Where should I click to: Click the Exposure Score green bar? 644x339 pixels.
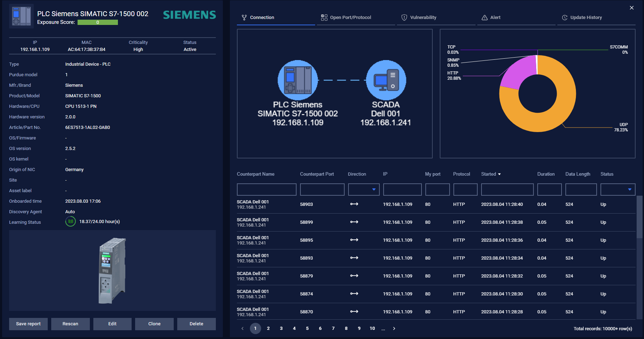[x=98, y=22]
